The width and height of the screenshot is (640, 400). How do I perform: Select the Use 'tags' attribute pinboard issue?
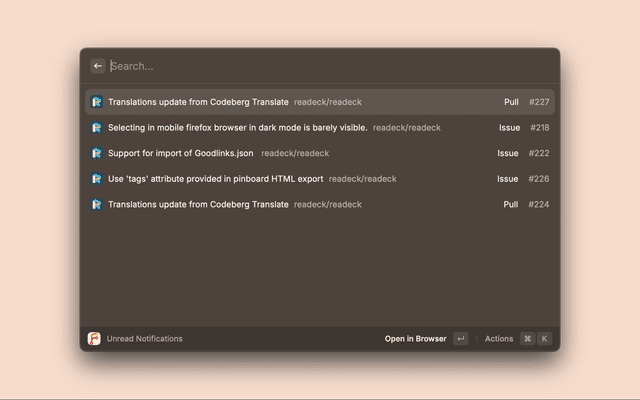[215, 179]
